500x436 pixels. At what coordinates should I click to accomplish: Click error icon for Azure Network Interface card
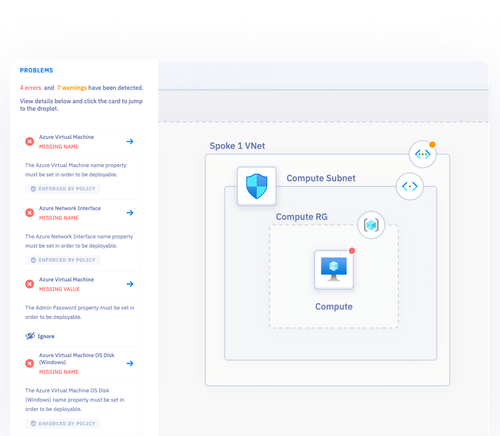(30, 213)
